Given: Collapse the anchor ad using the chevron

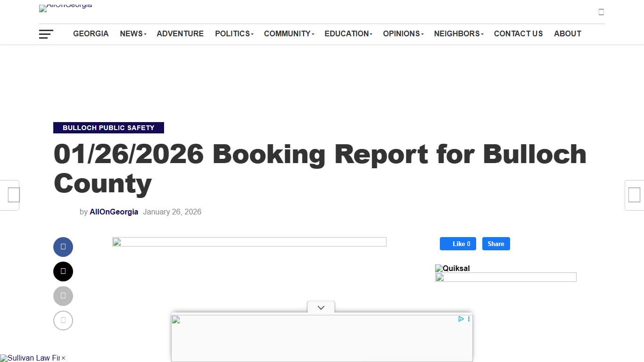Looking at the screenshot, I should 321,307.
